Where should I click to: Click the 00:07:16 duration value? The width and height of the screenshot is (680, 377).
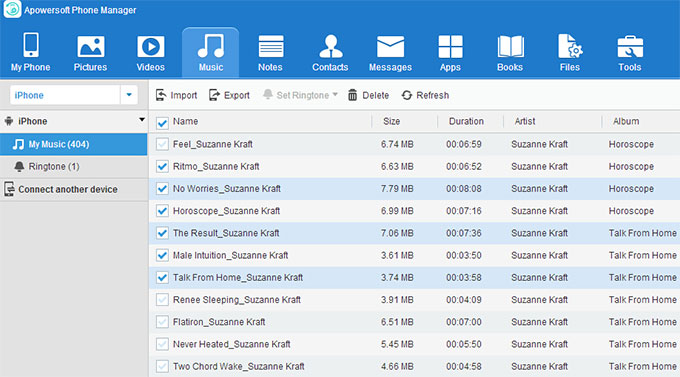click(464, 211)
